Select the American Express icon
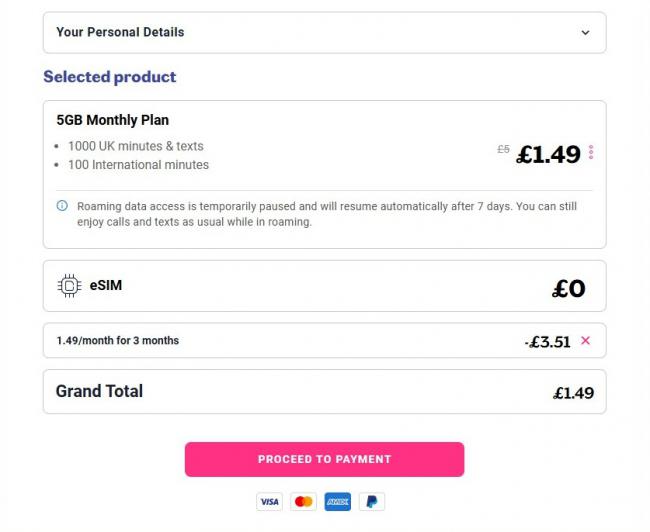 coord(338,501)
